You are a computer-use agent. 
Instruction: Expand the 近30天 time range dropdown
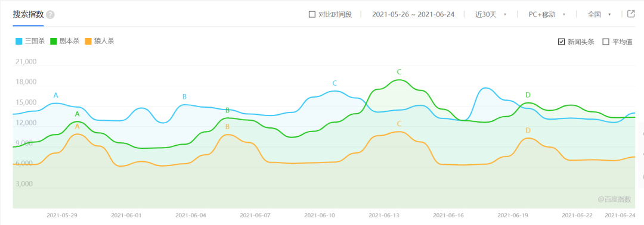click(490, 14)
